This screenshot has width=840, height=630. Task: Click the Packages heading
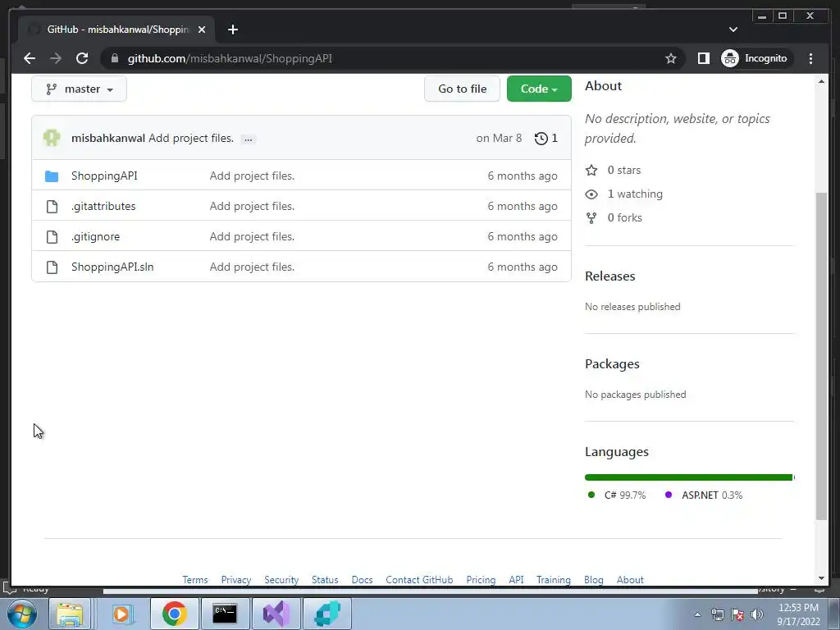[x=612, y=363]
